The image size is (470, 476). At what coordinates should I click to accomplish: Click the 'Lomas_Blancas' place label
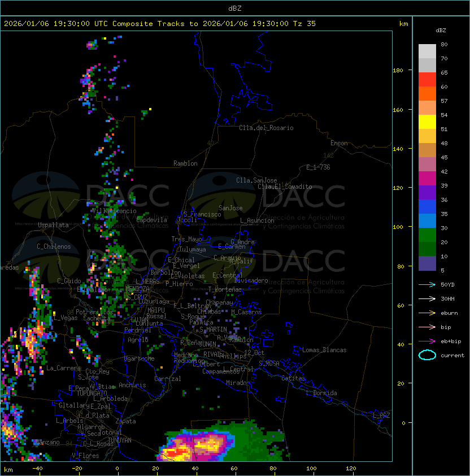pos(324,350)
